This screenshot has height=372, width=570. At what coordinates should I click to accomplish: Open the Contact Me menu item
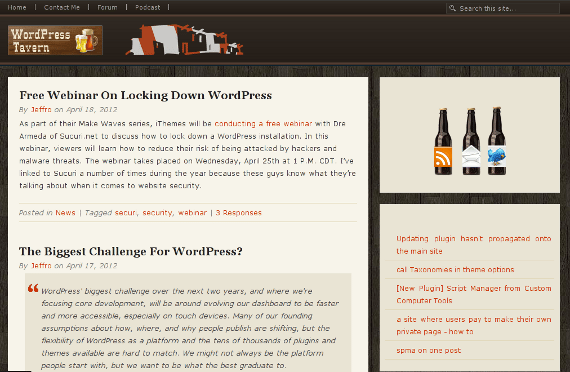(61, 7)
